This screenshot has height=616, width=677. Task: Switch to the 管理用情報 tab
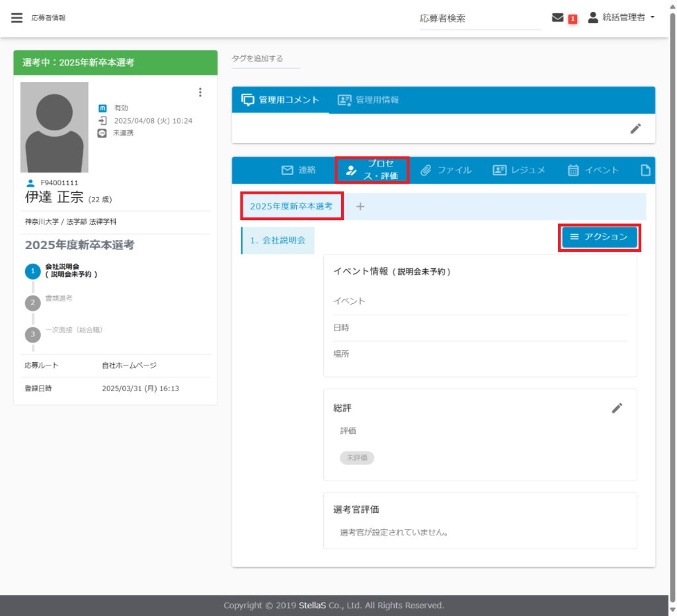(368, 100)
